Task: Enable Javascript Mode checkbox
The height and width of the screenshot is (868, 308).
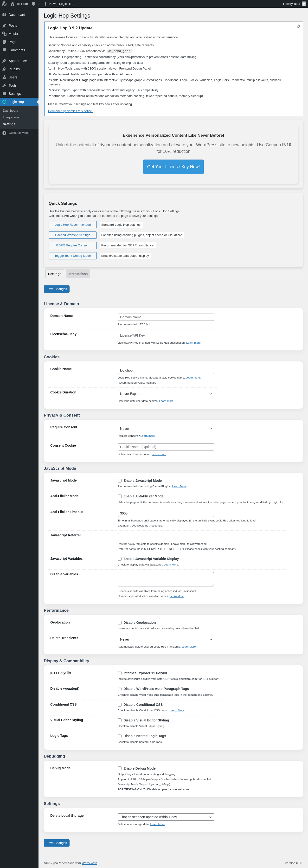Action: [120, 481]
